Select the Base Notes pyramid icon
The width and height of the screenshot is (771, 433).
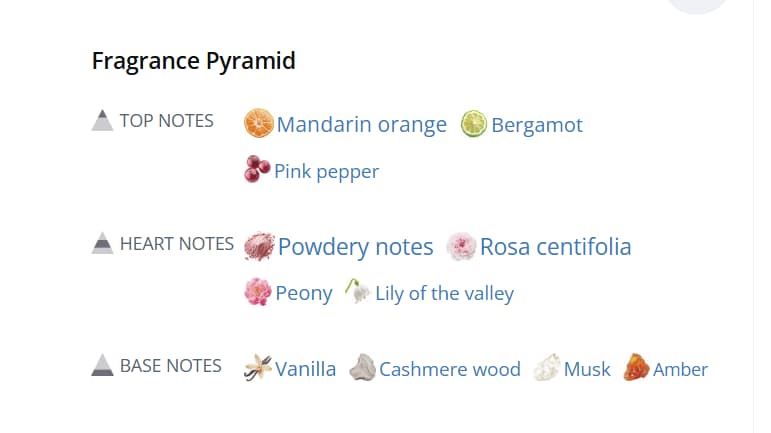(102, 365)
